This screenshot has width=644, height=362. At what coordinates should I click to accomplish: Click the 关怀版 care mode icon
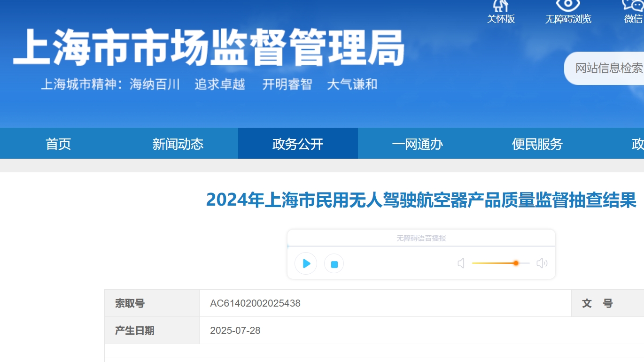pyautogui.click(x=501, y=6)
